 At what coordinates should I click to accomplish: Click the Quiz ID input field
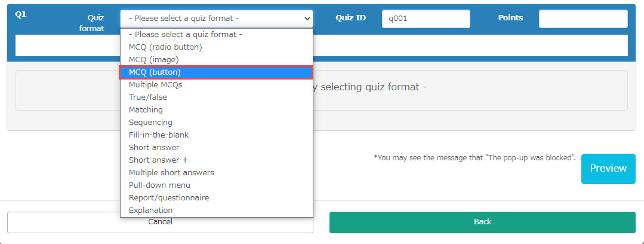coord(426,19)
